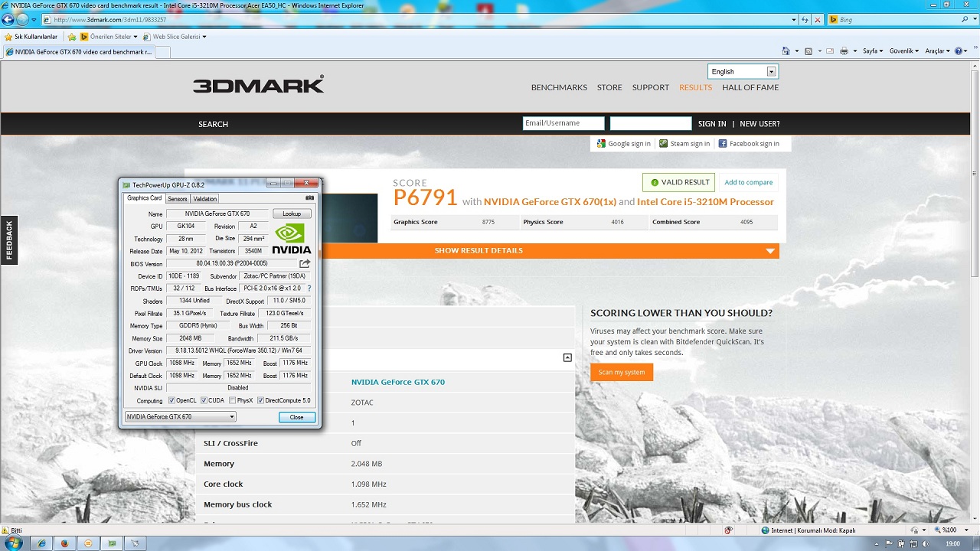
Task: Click the IE forward navigation button
Action: pos(22,20)
